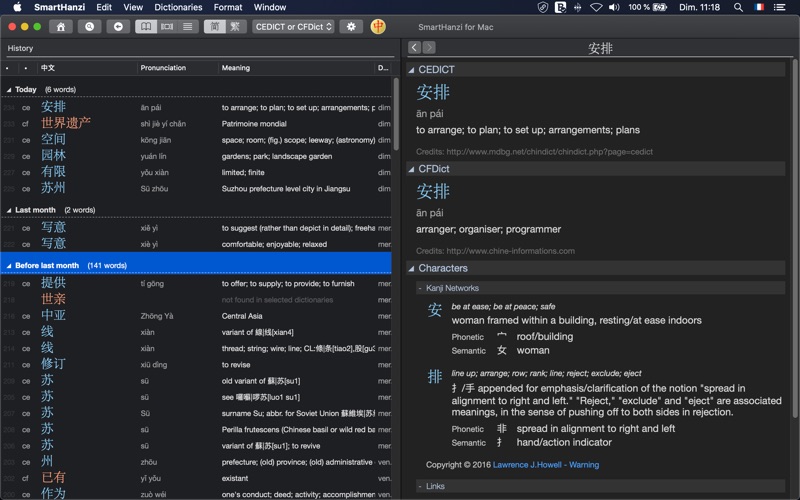Switch to split-pane view icon
Screen dimensions: 800x500
(x=167, y=27)
